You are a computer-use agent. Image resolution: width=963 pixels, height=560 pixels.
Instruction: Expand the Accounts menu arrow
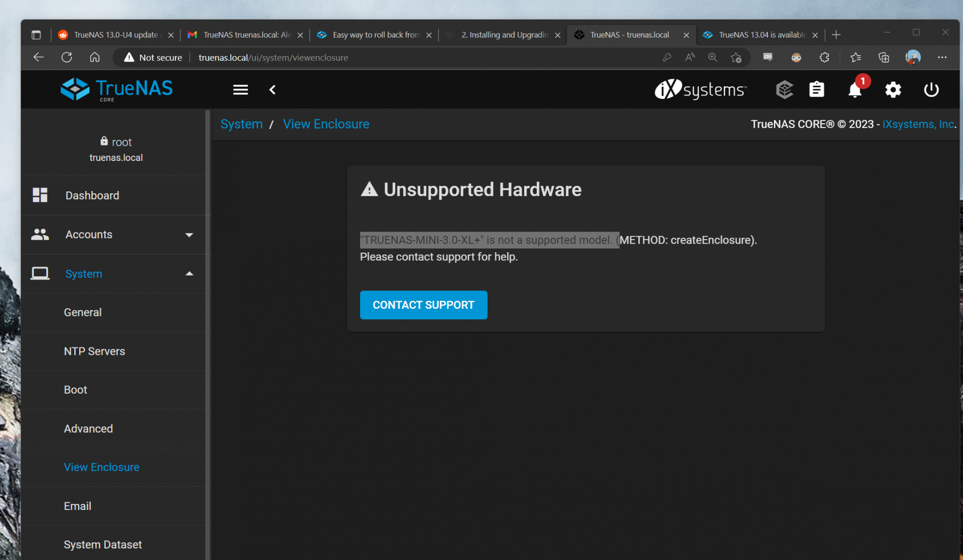[x=189, y=235]
